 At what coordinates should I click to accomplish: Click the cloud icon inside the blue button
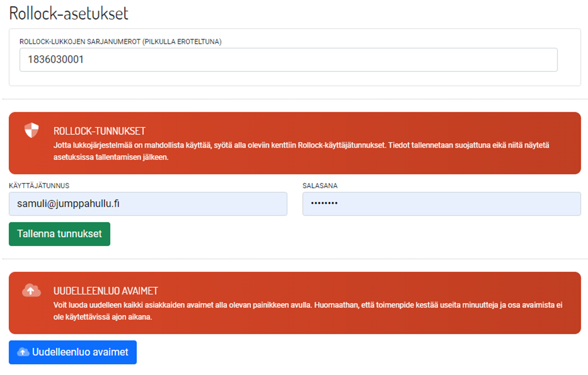pos(23,352)
